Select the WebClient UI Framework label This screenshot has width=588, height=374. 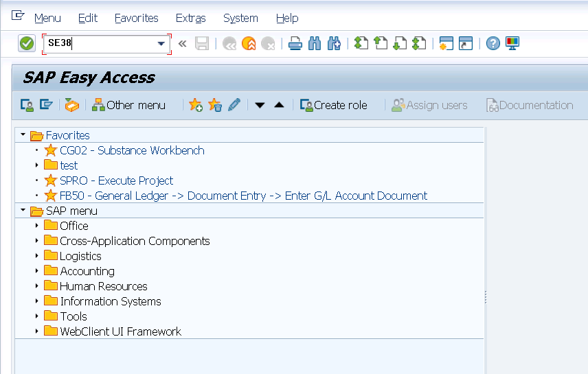[120, 331]
